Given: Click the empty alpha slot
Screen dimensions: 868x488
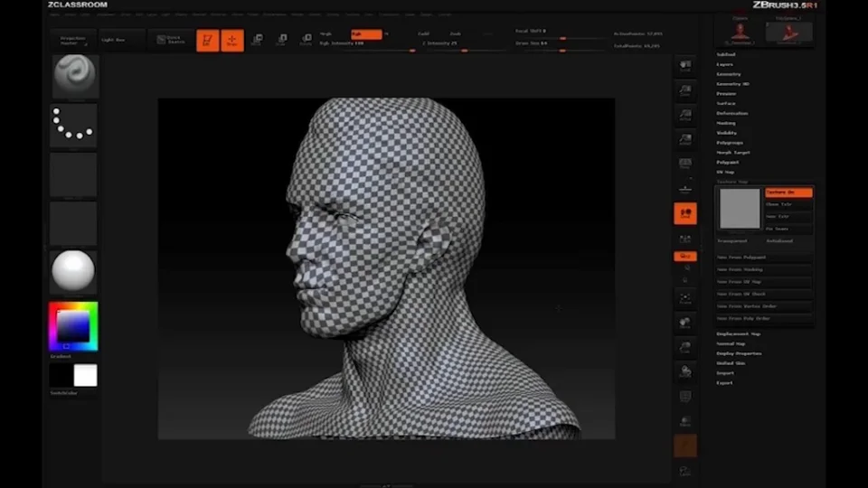Looking at the screenshot, I should pyautogui.click(x=73, y=174).
